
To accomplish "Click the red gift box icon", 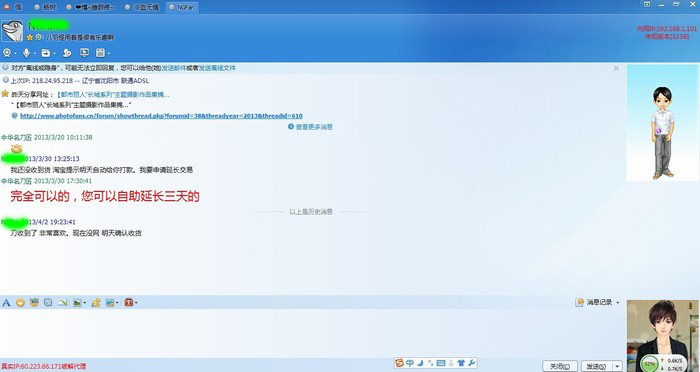I will (129, 302).
